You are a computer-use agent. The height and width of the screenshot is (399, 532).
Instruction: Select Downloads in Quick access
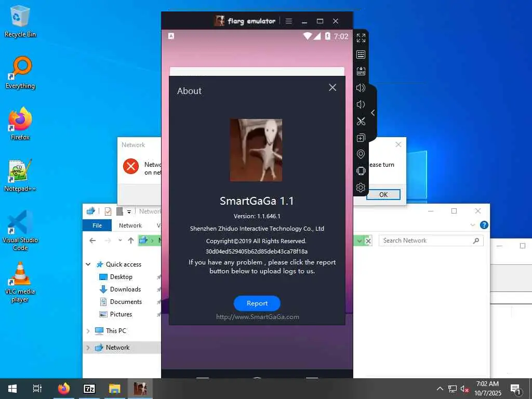point(125,289)
